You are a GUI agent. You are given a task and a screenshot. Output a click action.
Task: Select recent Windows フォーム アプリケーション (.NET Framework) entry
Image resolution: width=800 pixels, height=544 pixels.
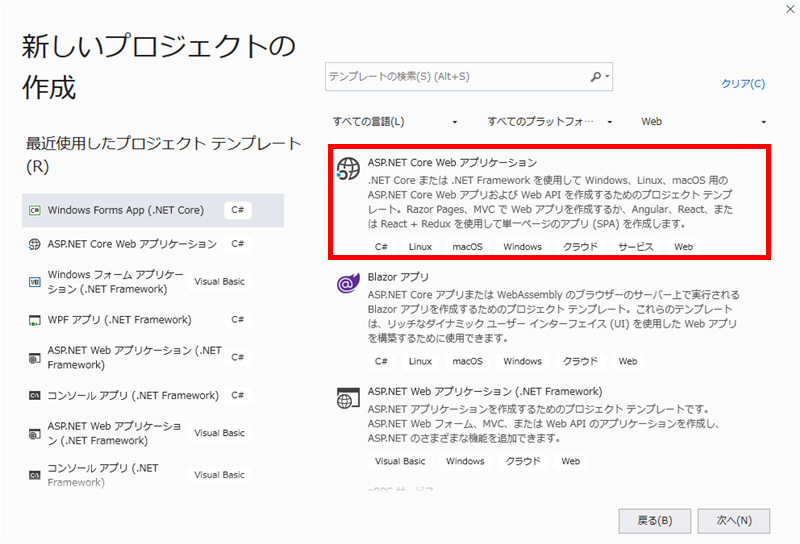click(153, 282)
